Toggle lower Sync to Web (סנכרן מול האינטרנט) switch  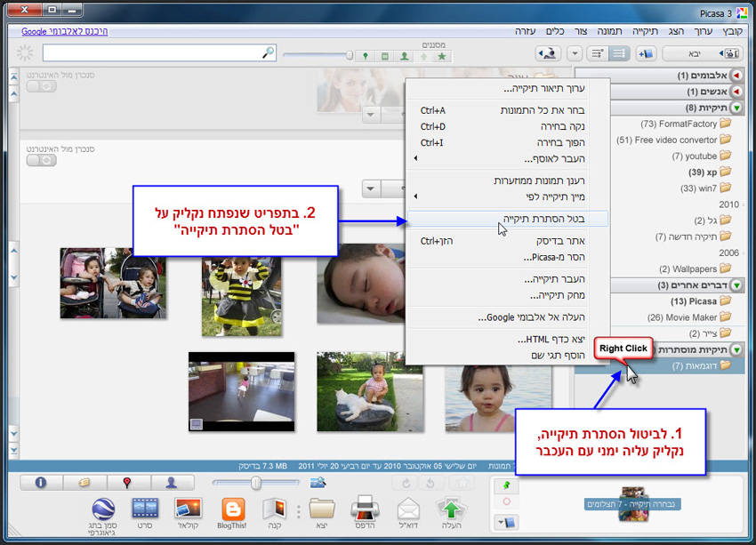pos(42,160)
